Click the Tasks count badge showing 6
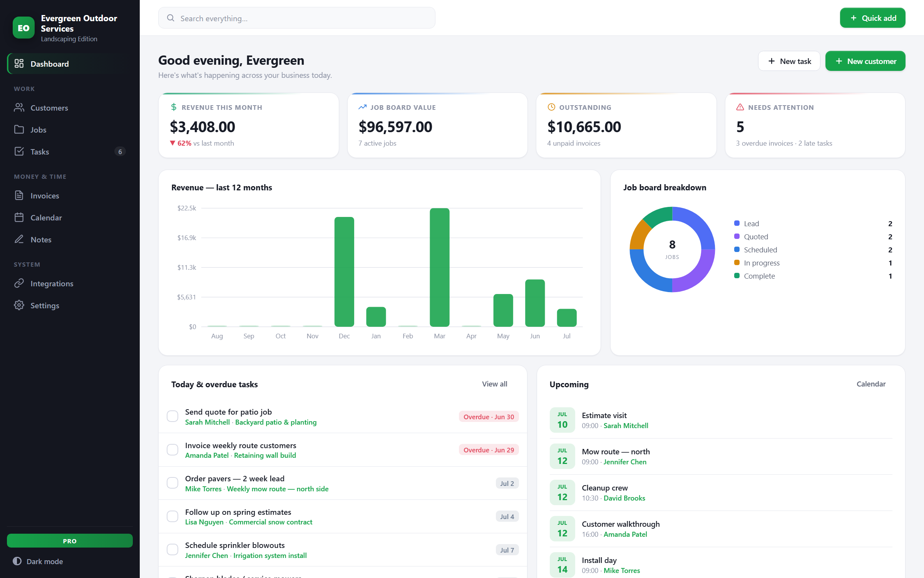This screenshot has height=578, width=924. (x=120, y=151)
